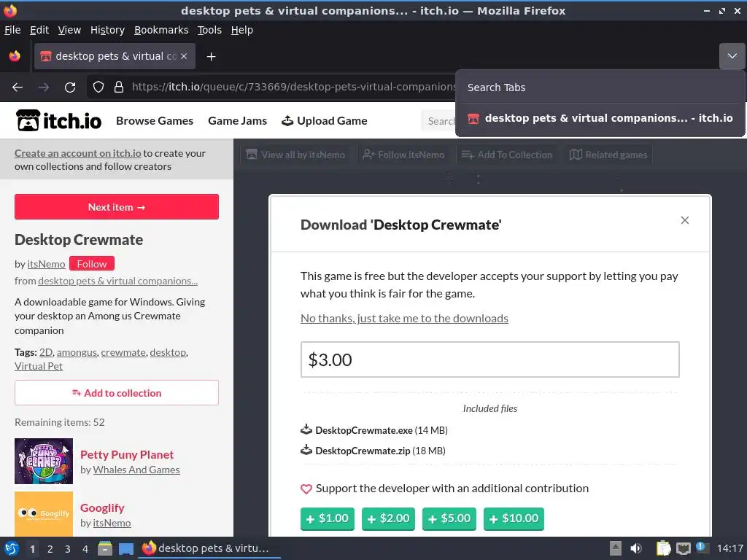
Task: Add $10.00 contribution
Action: pos(514,518)
